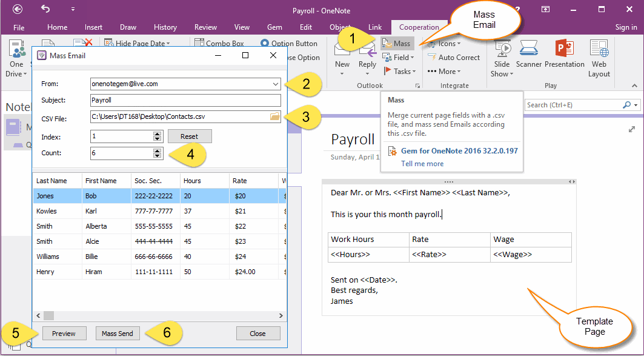This screenshot has height=356, width=644.
Task: Open the OneDrive ribbon button
Action: (16, 59)
